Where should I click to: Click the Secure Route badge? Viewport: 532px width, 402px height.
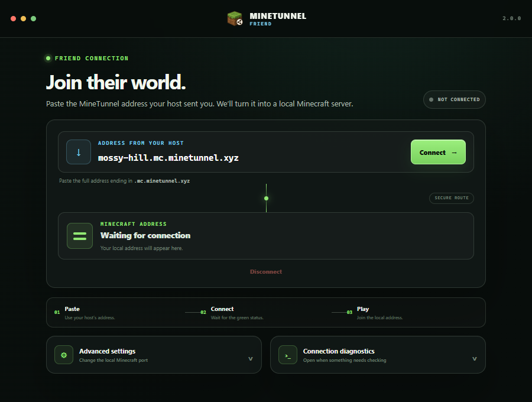tap(451, 198)
